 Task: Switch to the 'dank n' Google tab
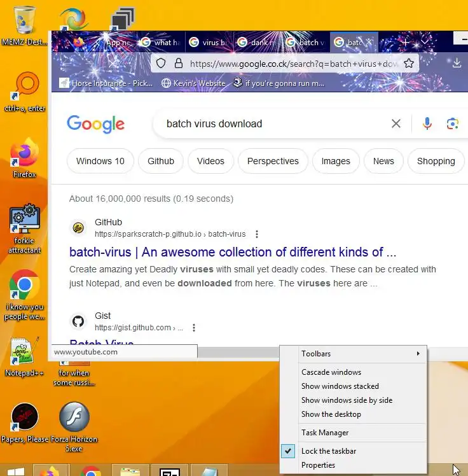click(257, 42)
